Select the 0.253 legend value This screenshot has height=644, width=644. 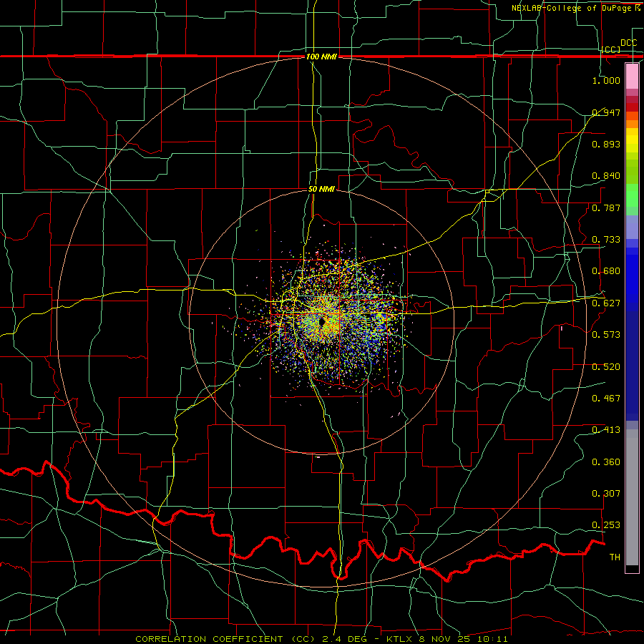(x=606, y=525)
